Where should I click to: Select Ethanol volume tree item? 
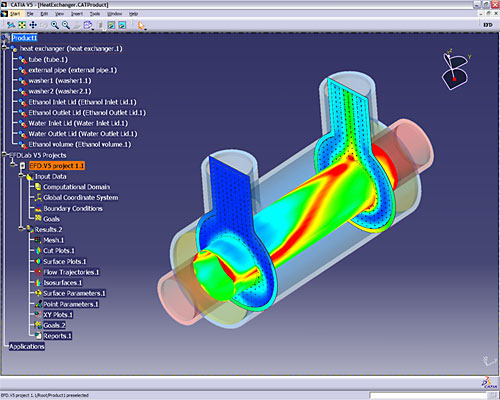80,144
